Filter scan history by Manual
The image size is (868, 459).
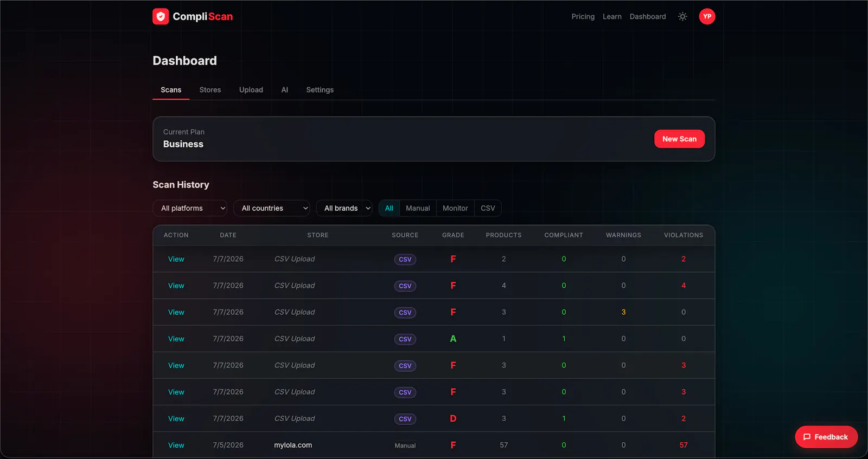click(418, 208)
